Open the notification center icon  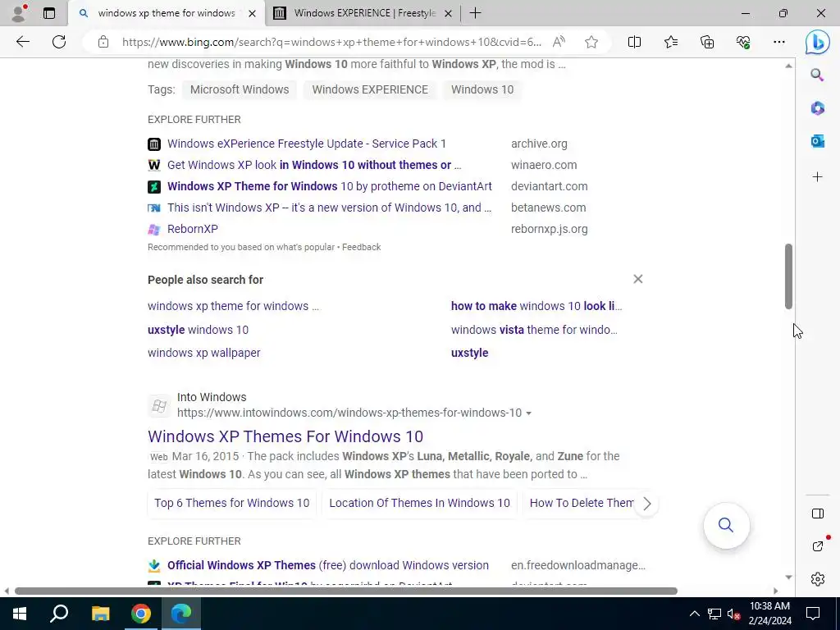813,614
